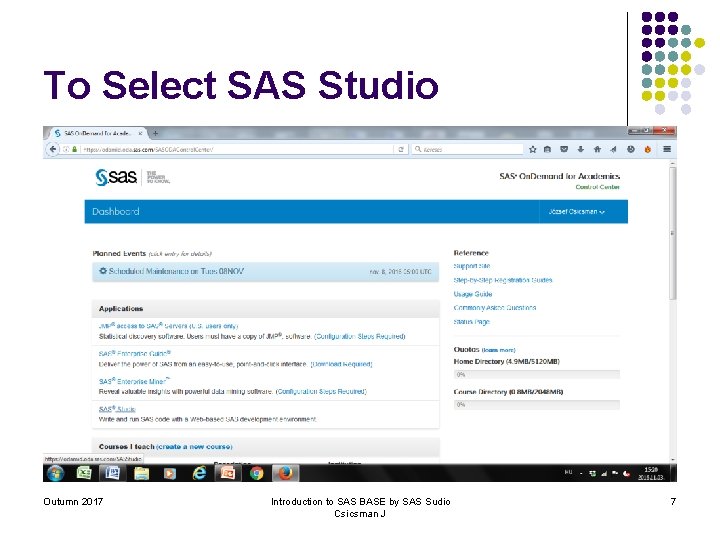
Task: Open Excel from the taskbar
Action: 84,473
